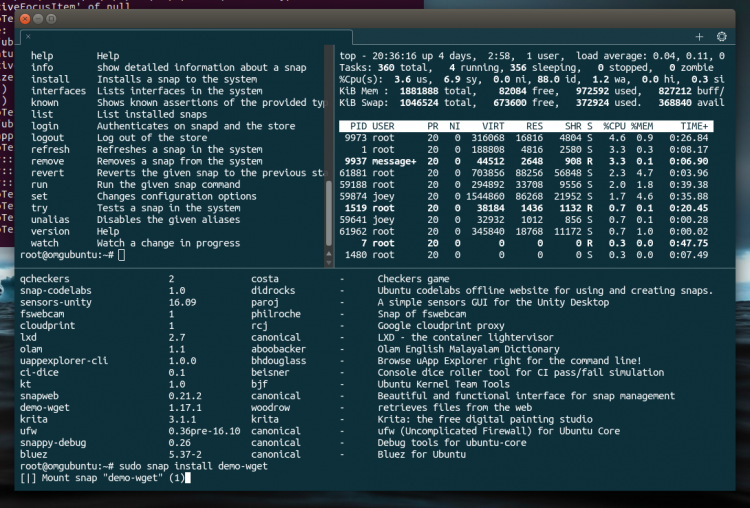The height and width of the screenshot is (508, 750).
Task: Click the sensors-unity snap name
Action: 55,302
